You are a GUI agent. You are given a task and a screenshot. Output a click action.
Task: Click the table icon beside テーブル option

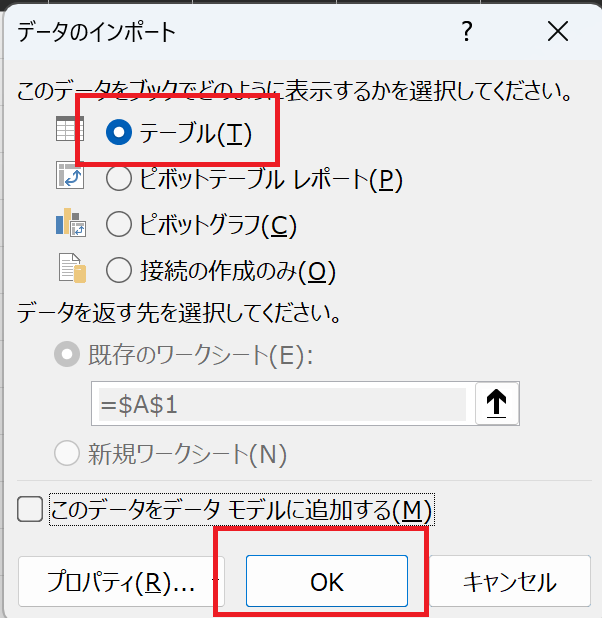click(69, 132)
